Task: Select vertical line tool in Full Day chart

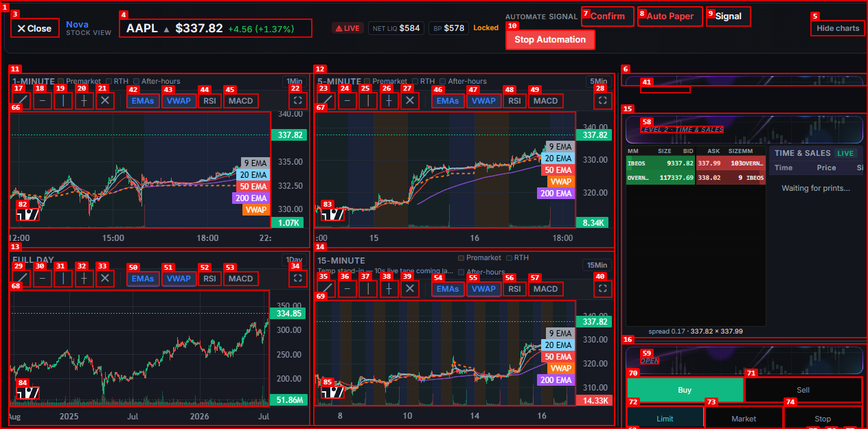Action: [62, 278]
